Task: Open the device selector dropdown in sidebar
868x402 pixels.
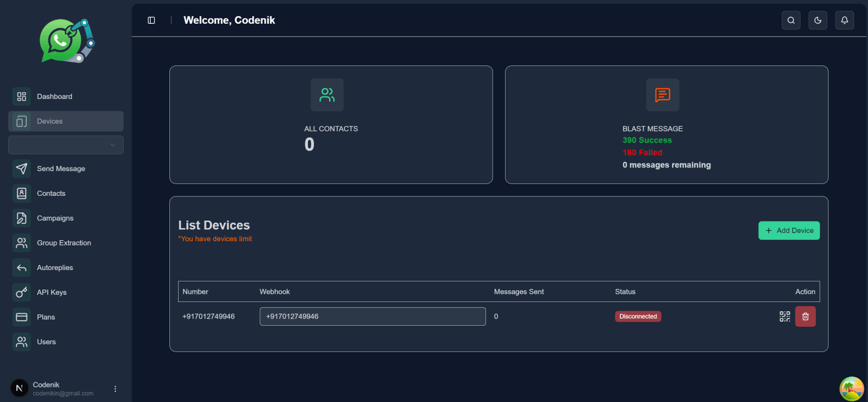Action: click(x=66, y=145)
